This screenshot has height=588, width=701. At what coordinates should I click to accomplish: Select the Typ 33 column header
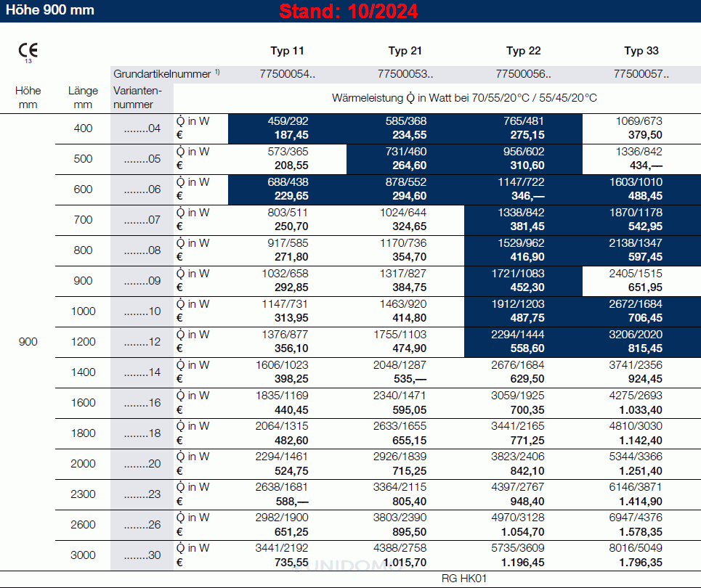click(641, 51)
